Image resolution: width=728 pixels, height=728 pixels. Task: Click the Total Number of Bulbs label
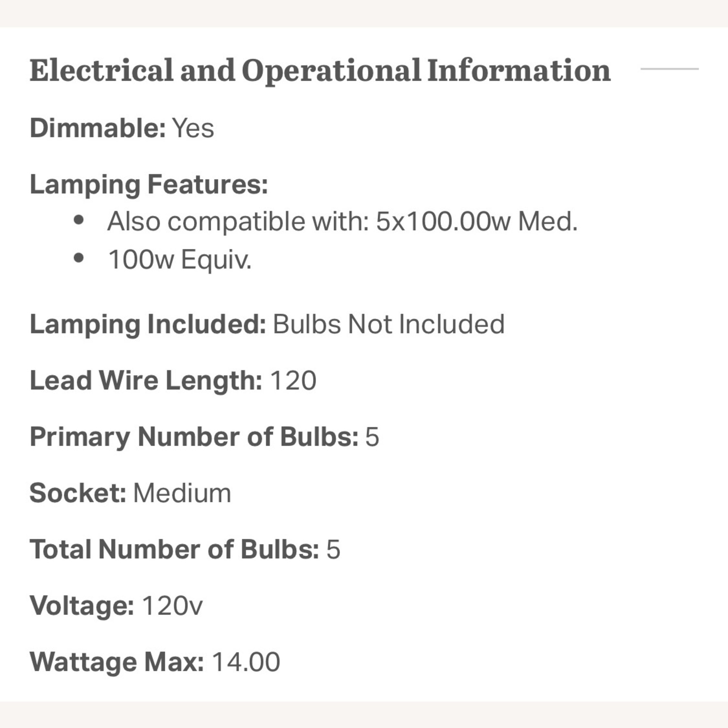174,549
